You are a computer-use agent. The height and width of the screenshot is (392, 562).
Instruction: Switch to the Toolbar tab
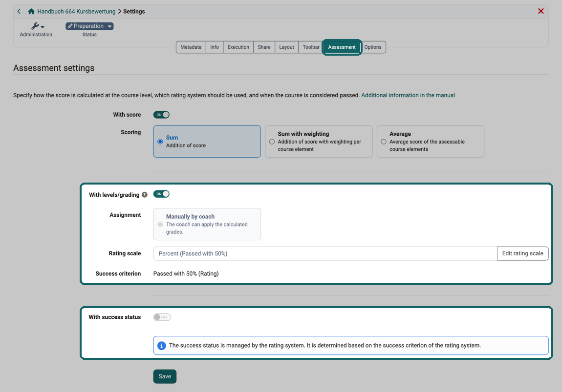pyautogui.click(x=311, y=47)
